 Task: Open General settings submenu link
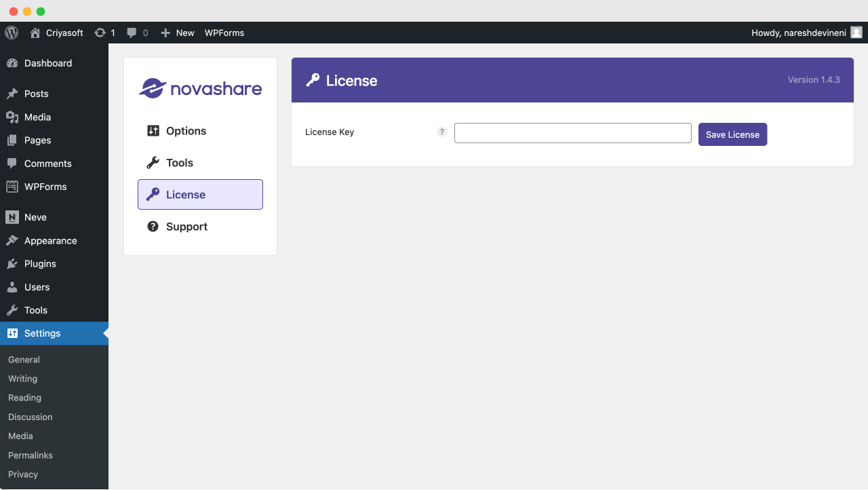(x=24, y=360)
